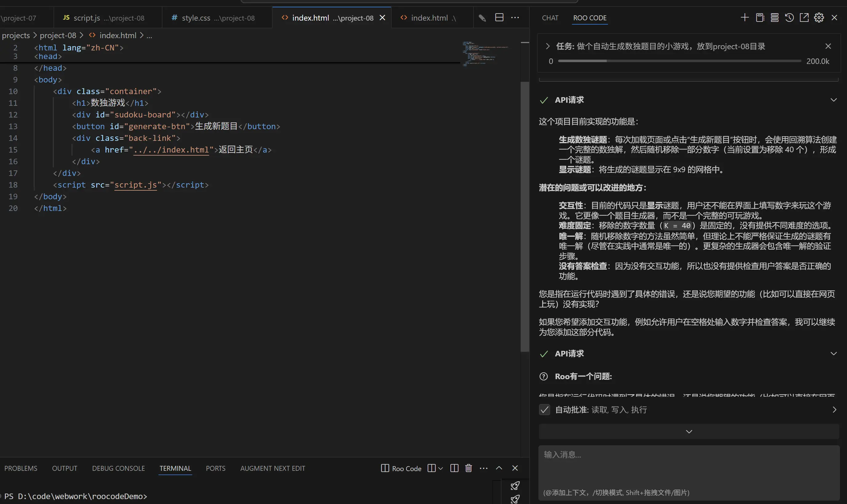
Task: Open terminal panel more actions ellipsis
Action: point(483,468)
